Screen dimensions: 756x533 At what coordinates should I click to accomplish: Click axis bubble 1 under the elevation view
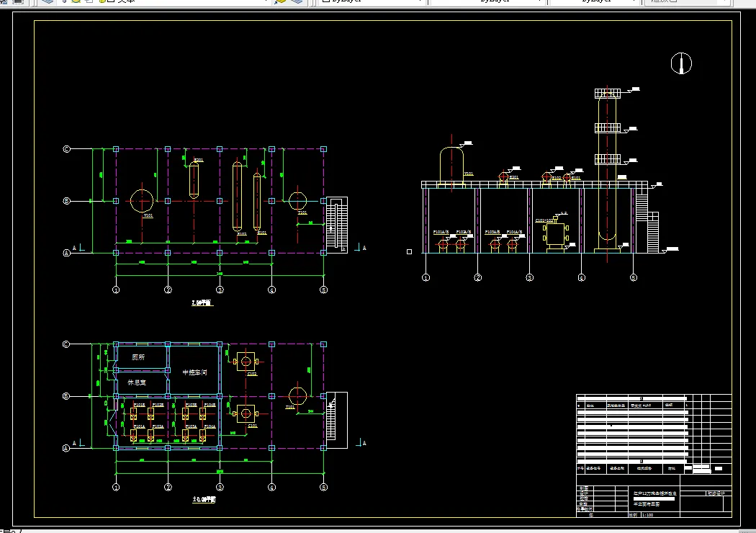426,277
